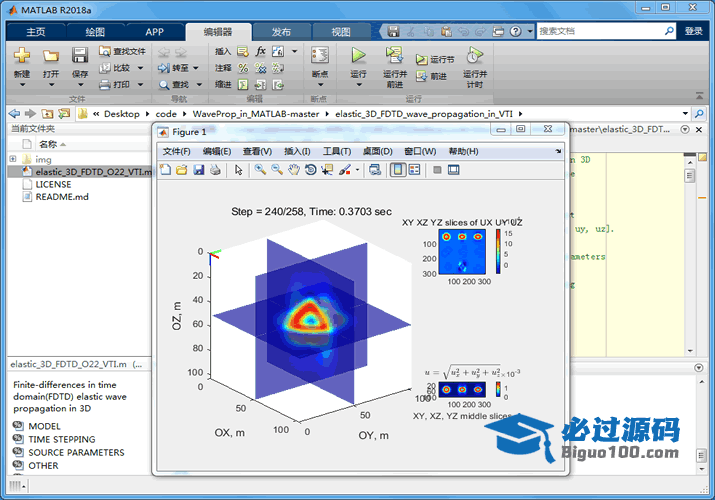The height and width of the screenshot is (500, 715).
Task: Open the 文件(F) menu in Figure 1
Action: pos(176,151)
